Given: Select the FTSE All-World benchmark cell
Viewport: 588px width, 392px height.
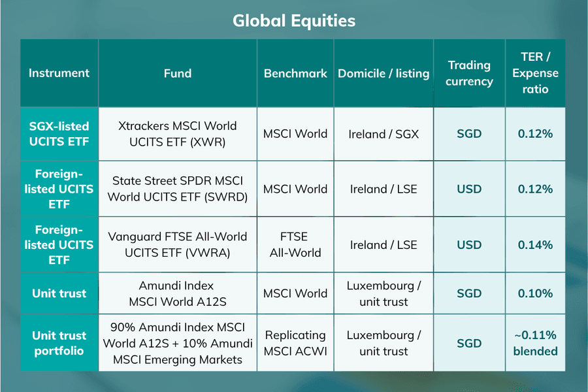Looking at the screenshot, I should tap(295, 244).
